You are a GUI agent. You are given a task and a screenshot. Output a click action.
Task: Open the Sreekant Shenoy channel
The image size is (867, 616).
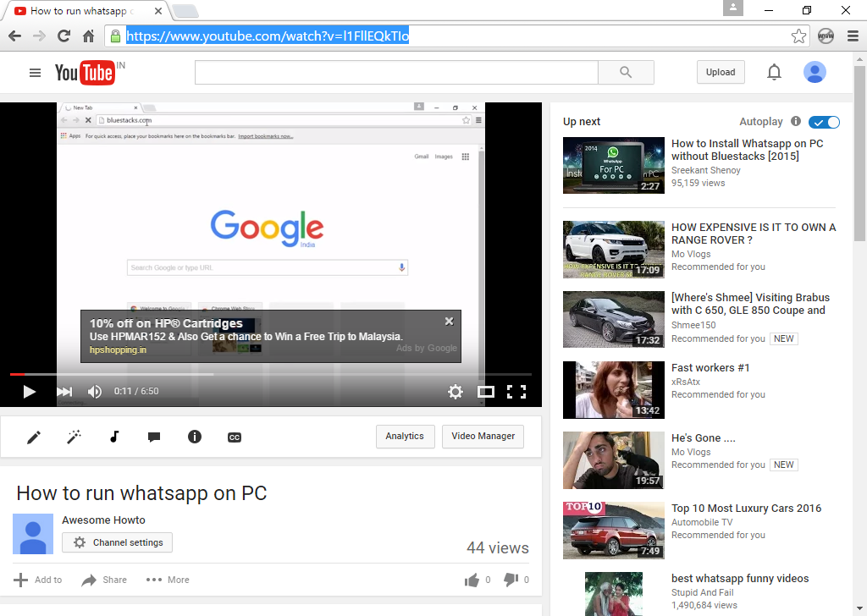tap(705, 170)
